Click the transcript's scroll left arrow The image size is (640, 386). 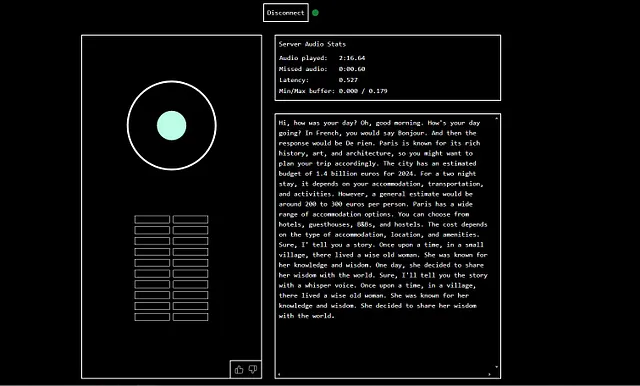279,374
